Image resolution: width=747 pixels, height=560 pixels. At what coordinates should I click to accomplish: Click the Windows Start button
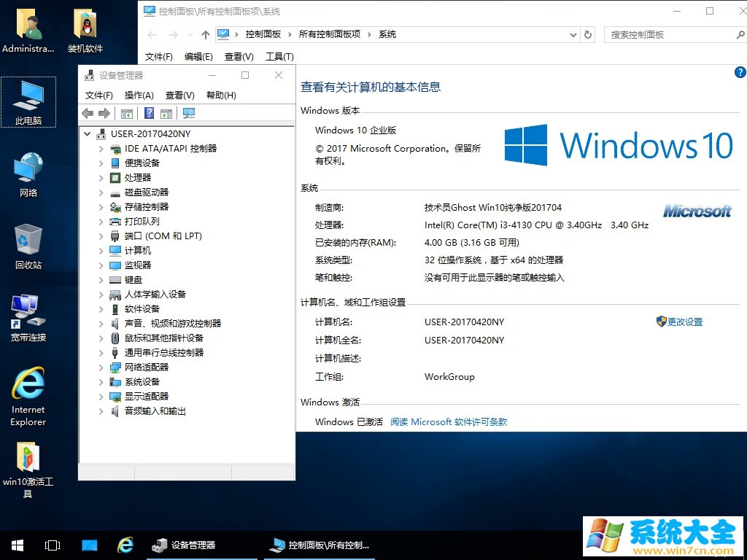(x=17, y=545)
